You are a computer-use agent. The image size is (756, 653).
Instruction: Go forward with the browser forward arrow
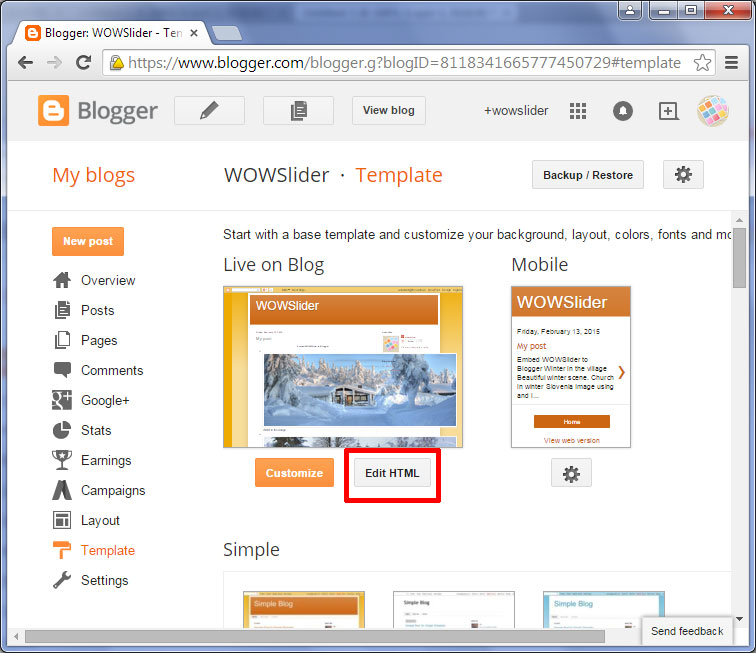[x=54, y=63]
